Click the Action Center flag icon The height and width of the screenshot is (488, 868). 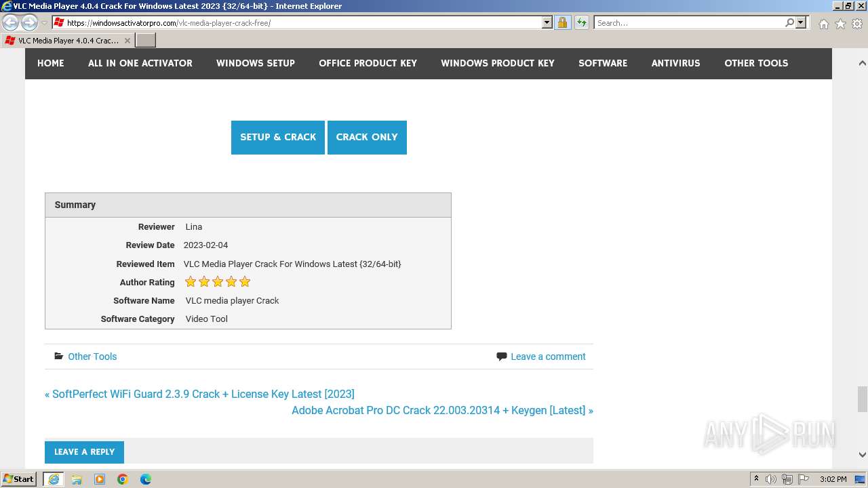804,479
